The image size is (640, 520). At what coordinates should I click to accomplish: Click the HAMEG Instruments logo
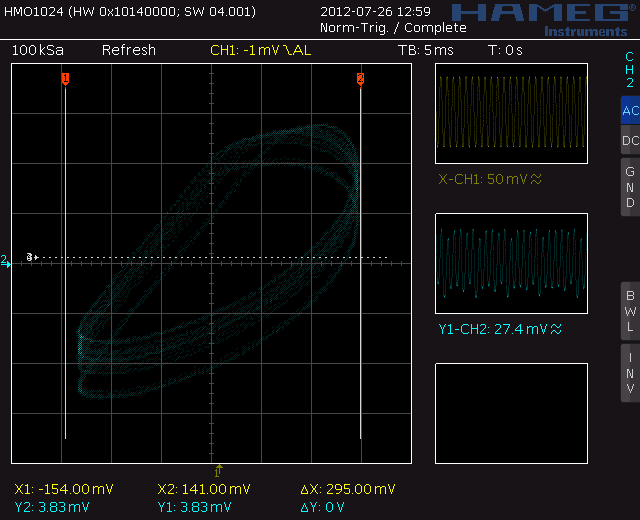point(545,17)
